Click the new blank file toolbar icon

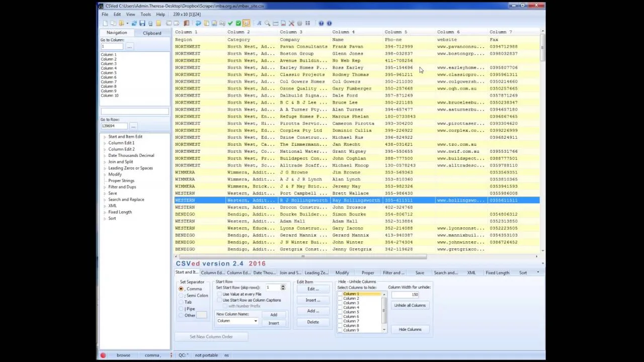[105, 23]
